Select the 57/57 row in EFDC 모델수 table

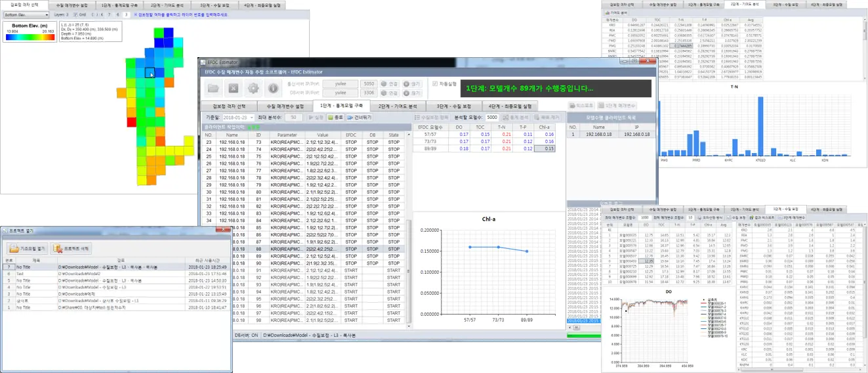click(x=484, y=133)
